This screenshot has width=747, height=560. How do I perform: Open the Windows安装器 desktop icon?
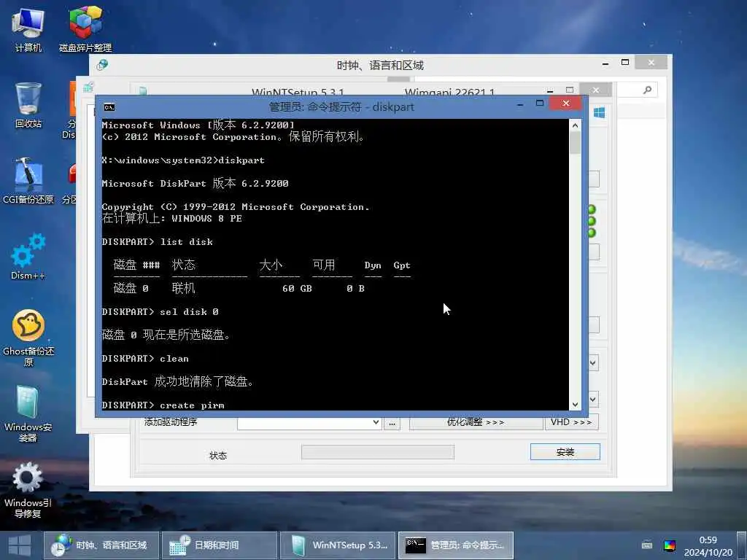click(28, 413)
